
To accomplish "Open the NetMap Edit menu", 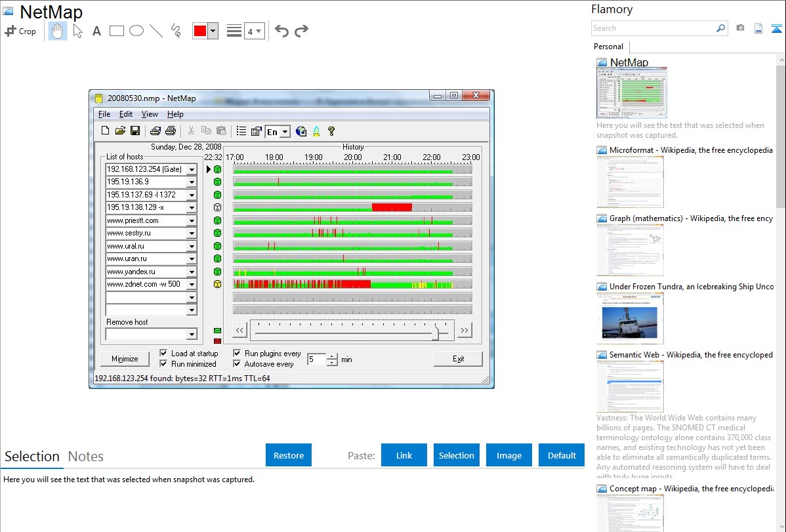I will pos(126,114).
